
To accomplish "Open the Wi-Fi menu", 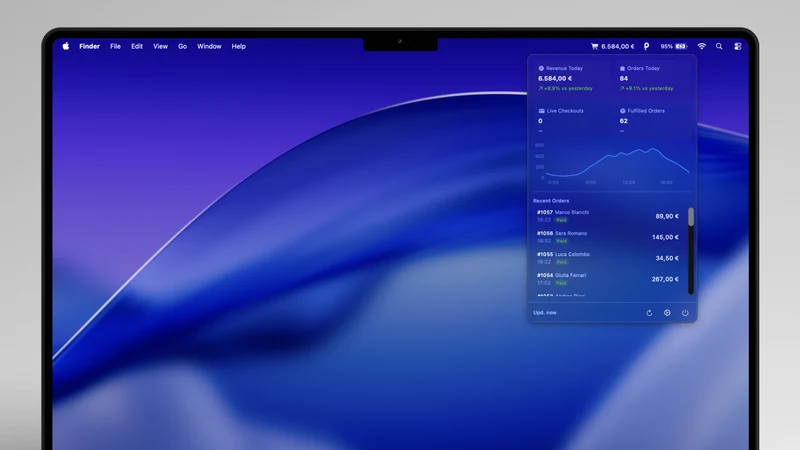I will [702, 46].
